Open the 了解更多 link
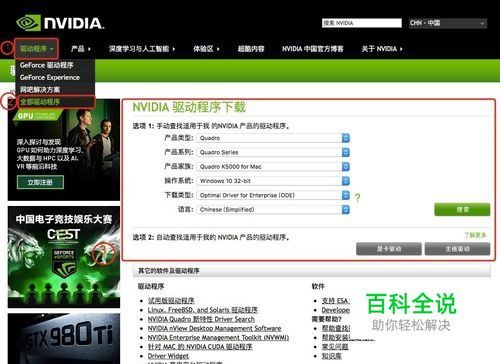The image size is (500, 364). (x=475, y=235)
